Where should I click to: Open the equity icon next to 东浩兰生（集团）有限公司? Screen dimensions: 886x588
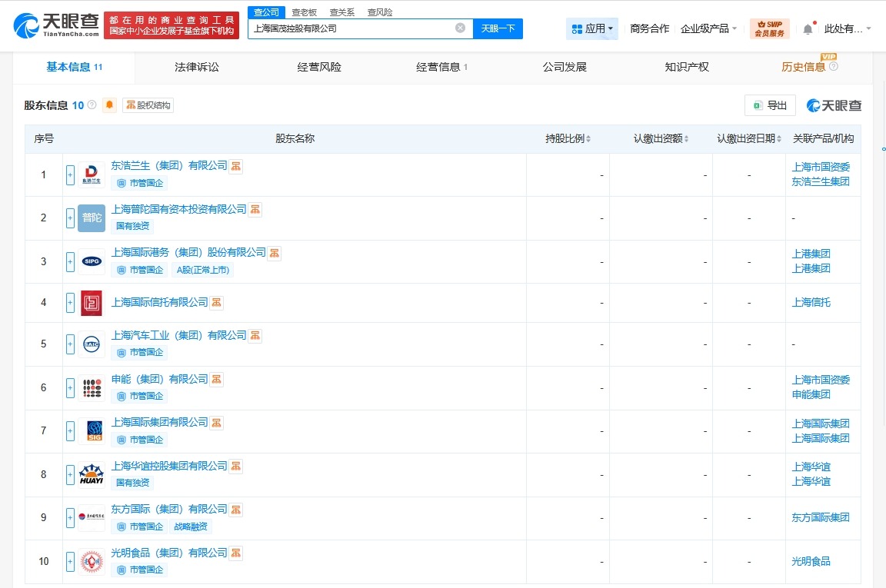point(235,165)
